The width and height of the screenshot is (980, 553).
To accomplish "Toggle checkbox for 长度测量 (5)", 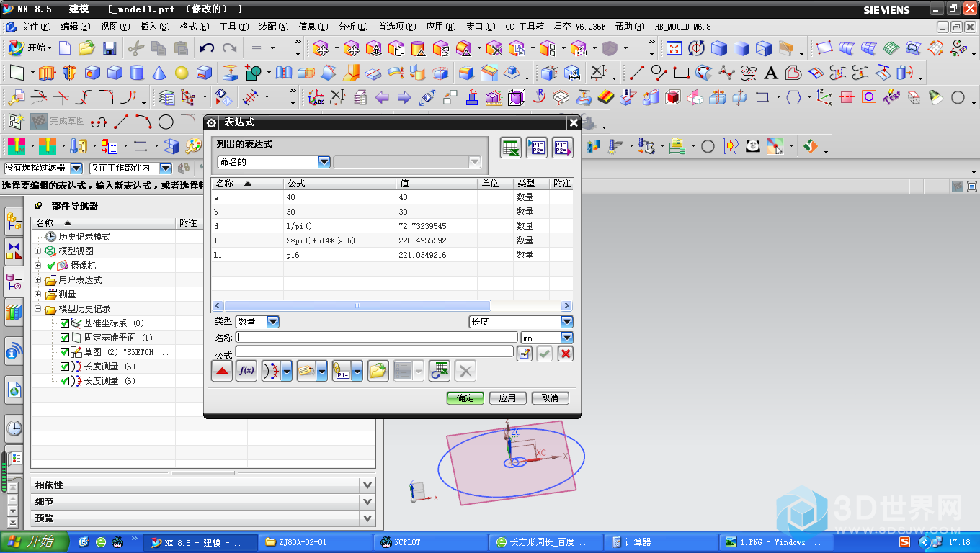I will 65,367.
